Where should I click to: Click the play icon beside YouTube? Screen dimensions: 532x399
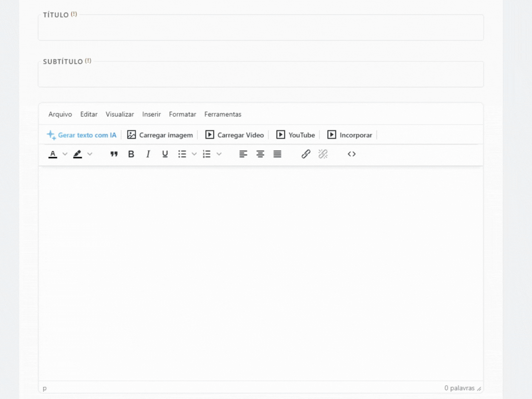(x=281, y=135)
